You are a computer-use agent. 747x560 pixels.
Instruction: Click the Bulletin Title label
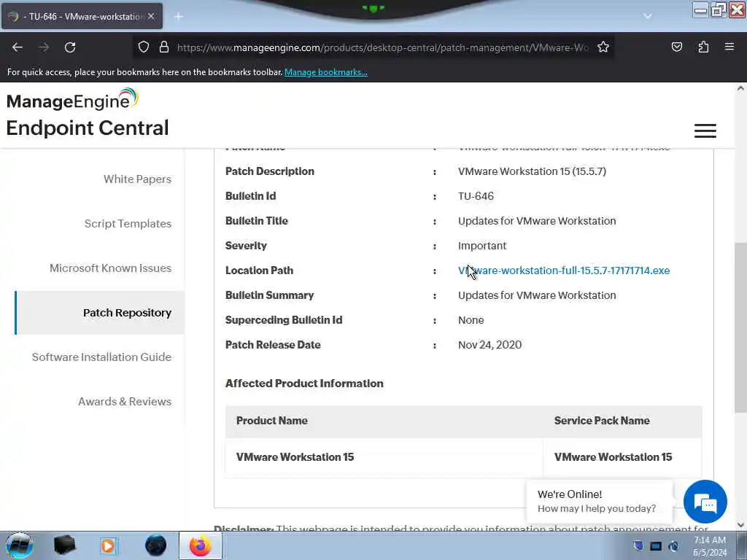pyautogui.click(x=257, y=221)
